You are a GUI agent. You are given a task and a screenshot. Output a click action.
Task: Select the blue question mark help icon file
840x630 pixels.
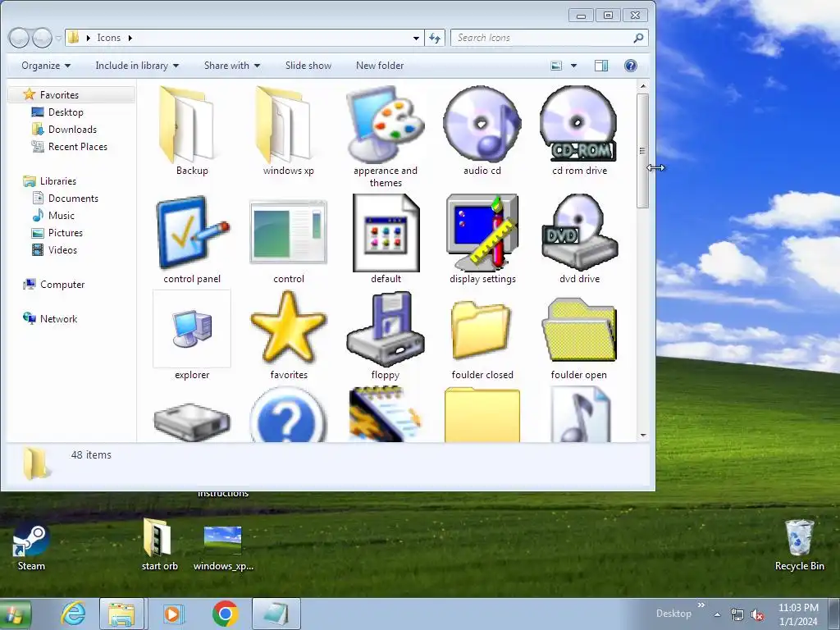288,414
